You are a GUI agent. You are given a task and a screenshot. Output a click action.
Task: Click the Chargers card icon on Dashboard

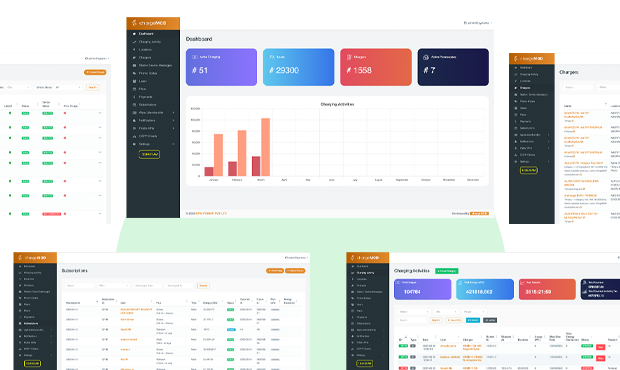click(349, 57)
